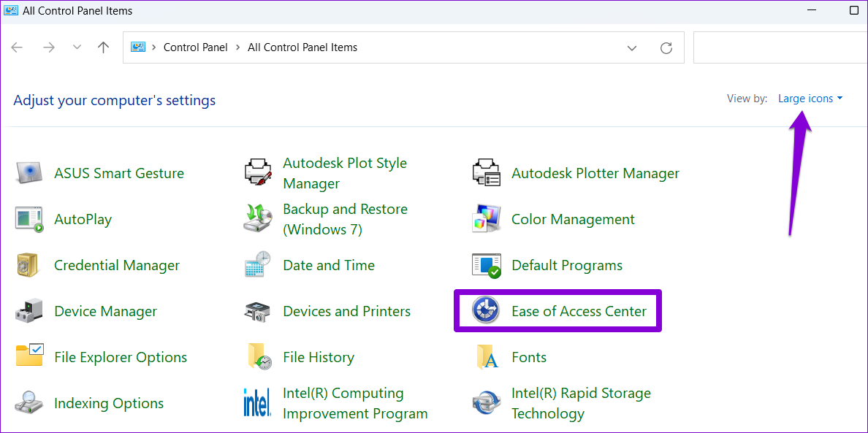Open the ASUS Smart Gesture icon
Screen dimensions: 868x433
30,173
